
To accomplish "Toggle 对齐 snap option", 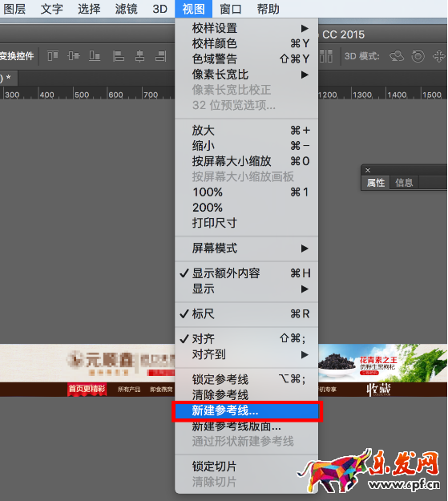I will pos(246,339).
